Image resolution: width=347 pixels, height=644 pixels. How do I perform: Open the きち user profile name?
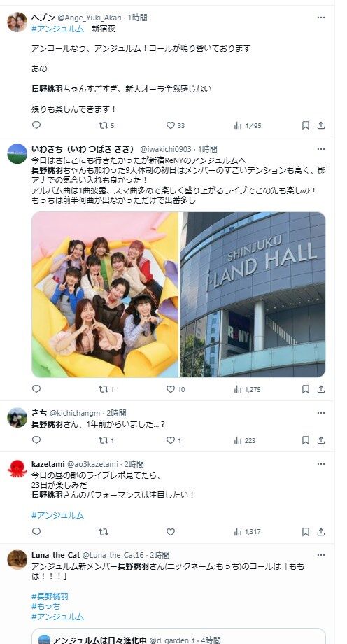point(39,413)
